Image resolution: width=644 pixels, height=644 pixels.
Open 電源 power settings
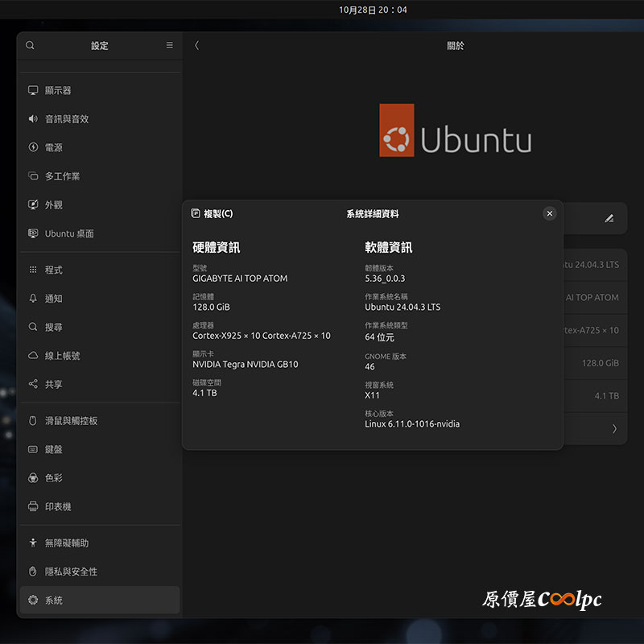(x=53, y=148)
